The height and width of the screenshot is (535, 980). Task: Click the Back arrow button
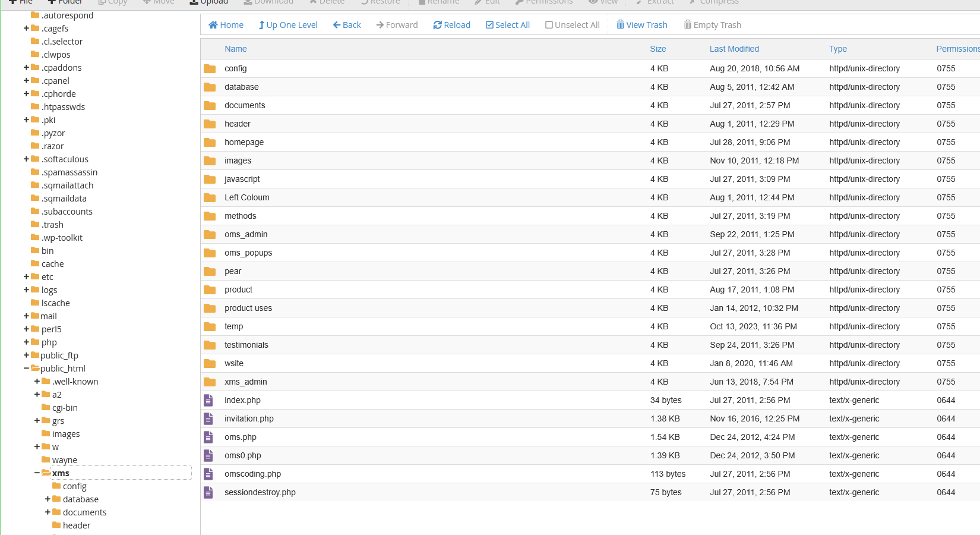click(337, 25)
